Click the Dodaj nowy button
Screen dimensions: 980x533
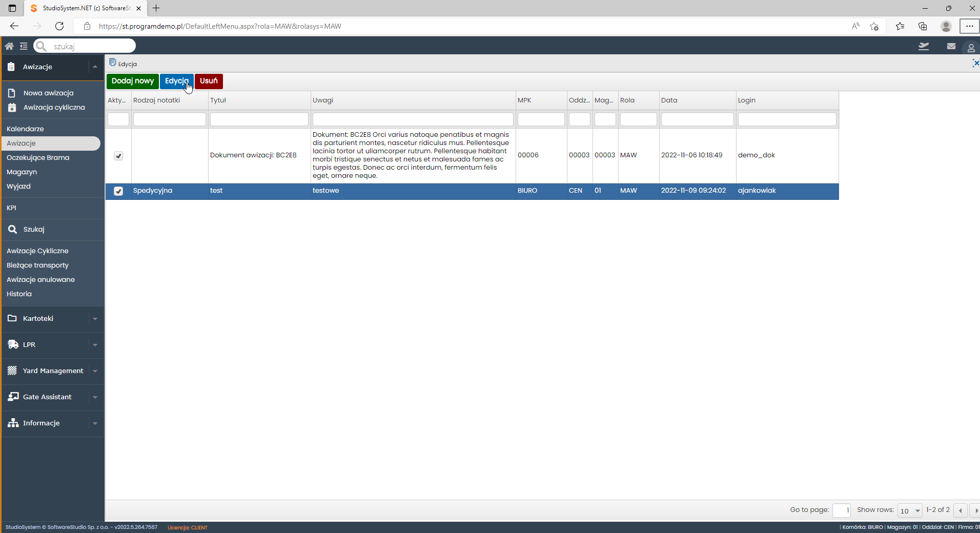(133, 81)
